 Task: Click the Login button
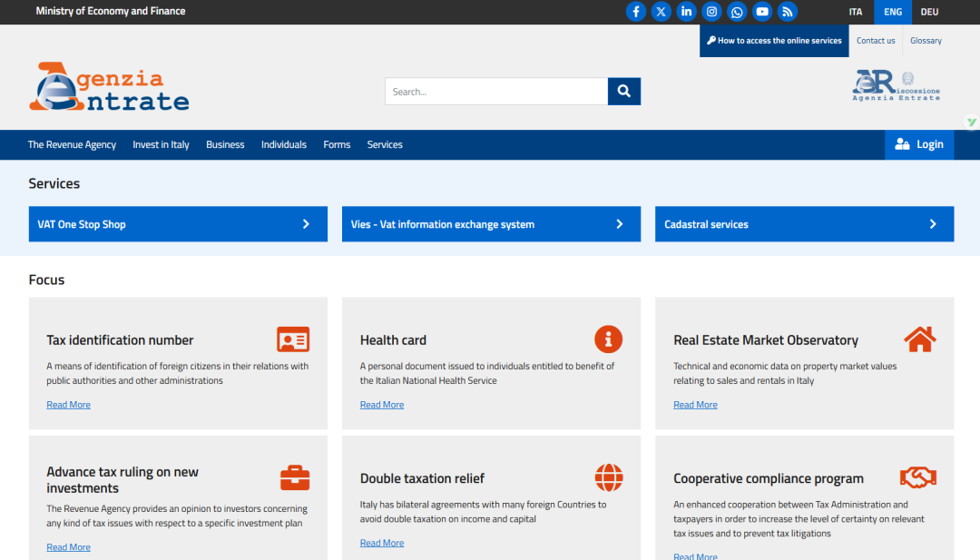point(919,144)
